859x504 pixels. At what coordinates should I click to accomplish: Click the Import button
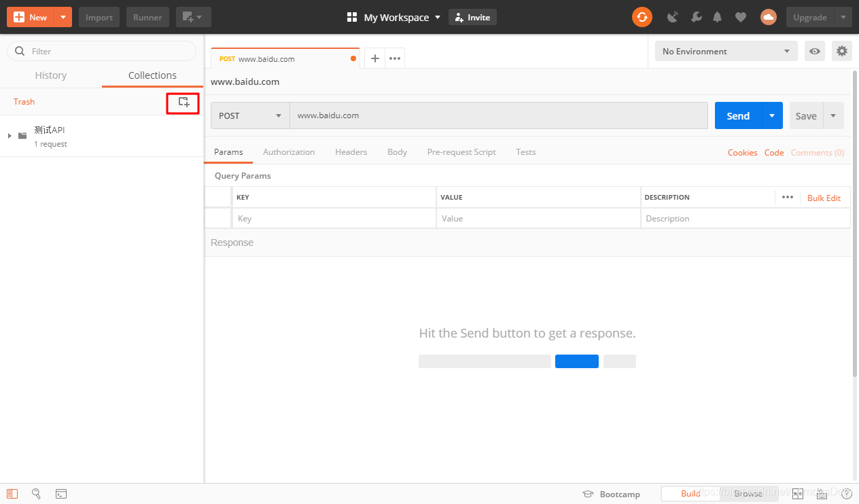99,17
